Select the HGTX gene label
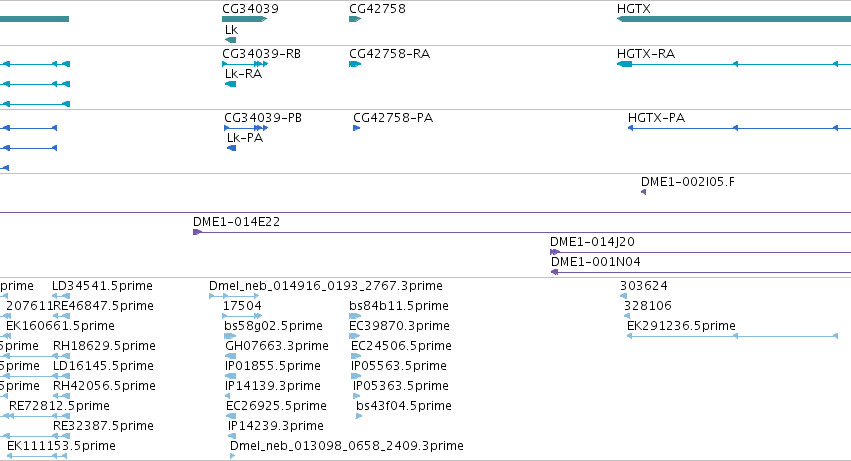Screen dimensions: 851x461 (633, 9)
